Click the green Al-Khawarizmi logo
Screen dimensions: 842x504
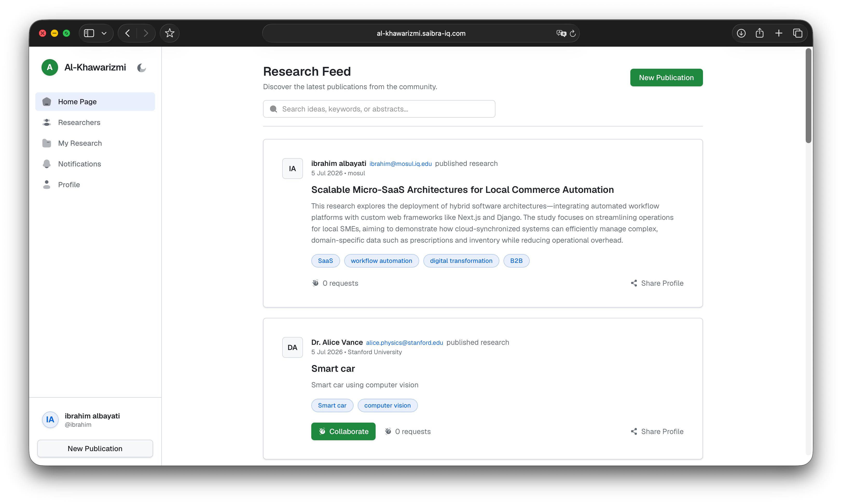pyautogui.click(x=50, y=67)
